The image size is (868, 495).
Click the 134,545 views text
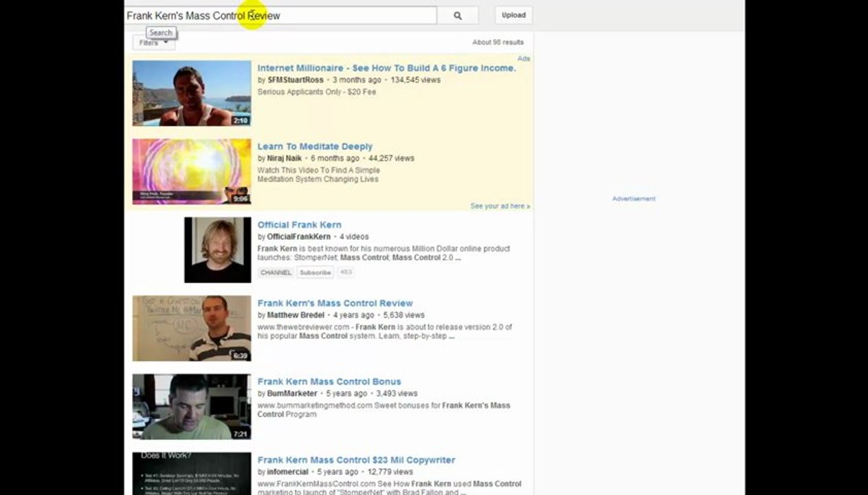point(416,80)
